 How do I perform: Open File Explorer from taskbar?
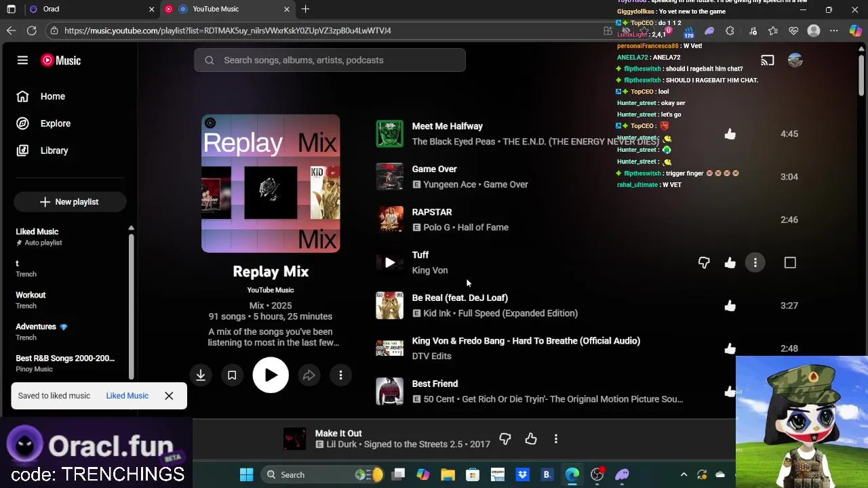point(448,474)
